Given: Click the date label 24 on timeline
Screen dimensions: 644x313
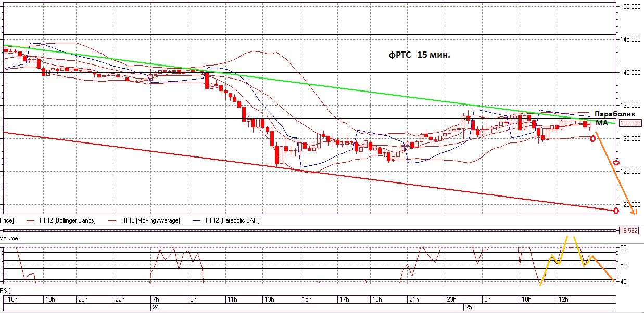Looking at the screenshot, I should click(155, 307).
